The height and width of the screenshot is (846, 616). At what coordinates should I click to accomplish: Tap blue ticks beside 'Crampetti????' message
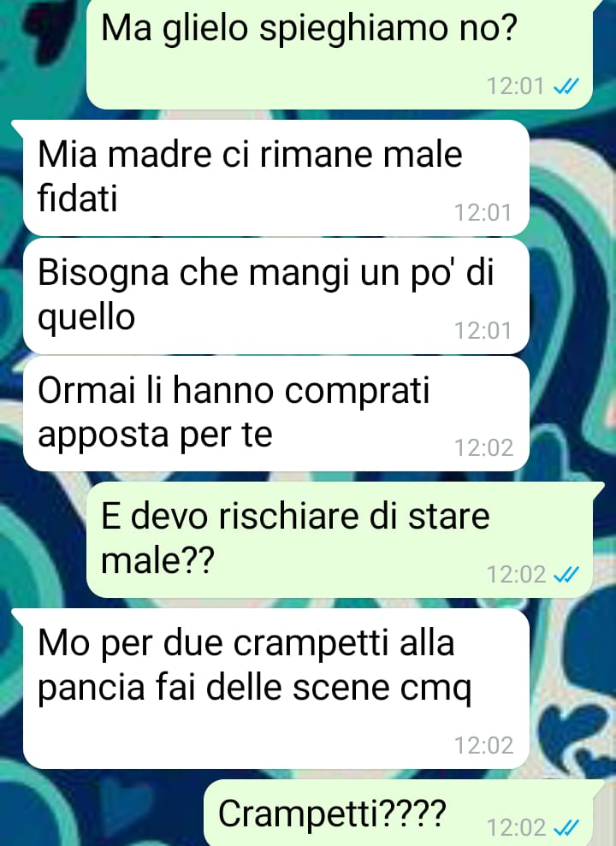[x=566, y=827]
